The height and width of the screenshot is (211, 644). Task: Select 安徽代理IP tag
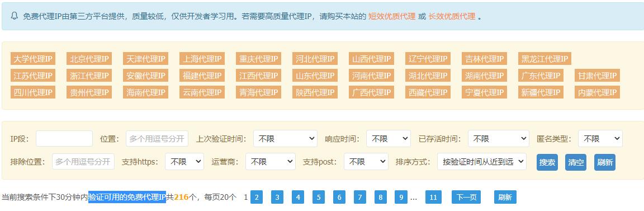[146, 76]
